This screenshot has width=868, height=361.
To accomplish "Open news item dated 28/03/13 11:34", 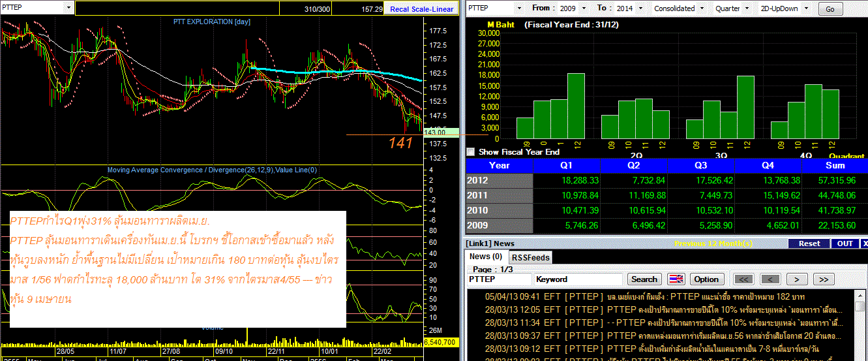I will click(661, 322).
